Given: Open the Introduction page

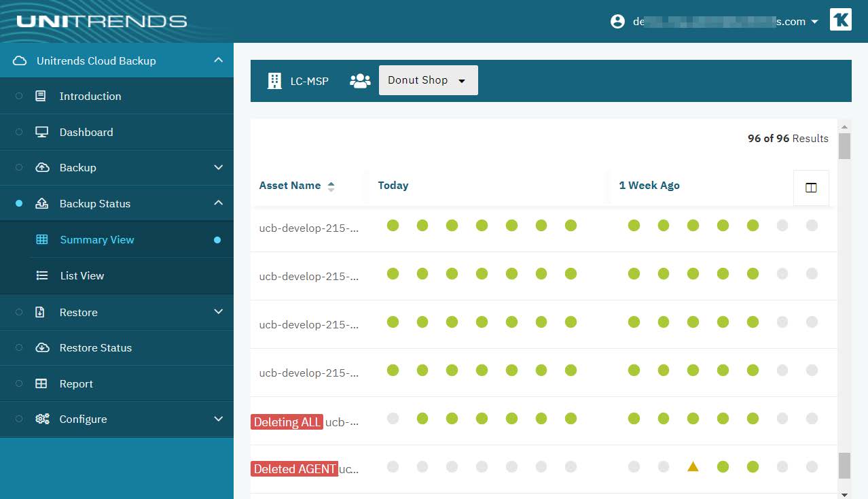Looking at the screenshot, I should point(90,96).
